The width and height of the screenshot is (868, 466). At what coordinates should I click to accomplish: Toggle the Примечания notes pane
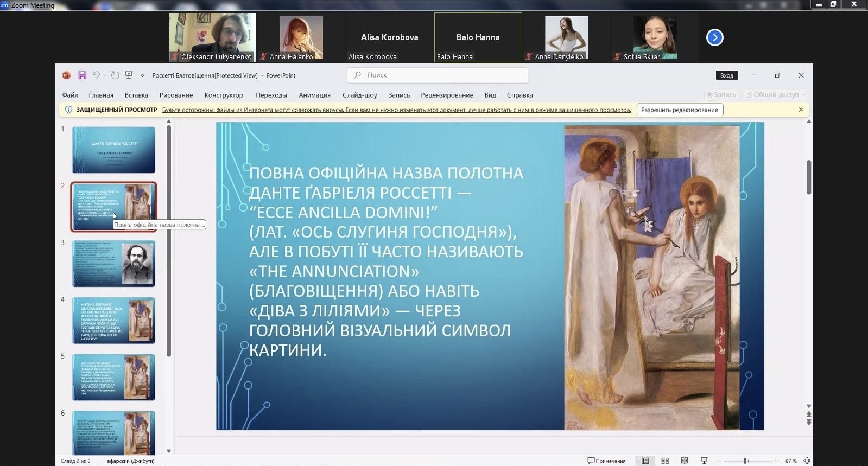(x=606, y=461)
